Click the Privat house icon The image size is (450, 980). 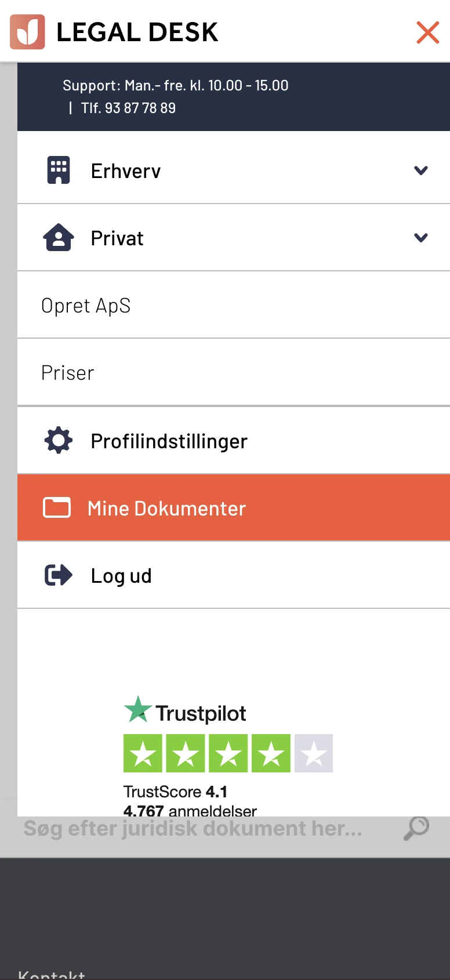click(x=59, y=238)
